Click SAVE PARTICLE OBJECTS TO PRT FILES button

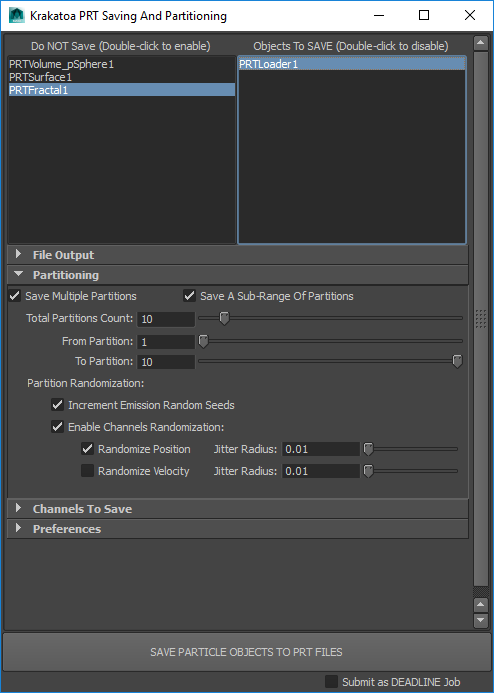(246, 652)
